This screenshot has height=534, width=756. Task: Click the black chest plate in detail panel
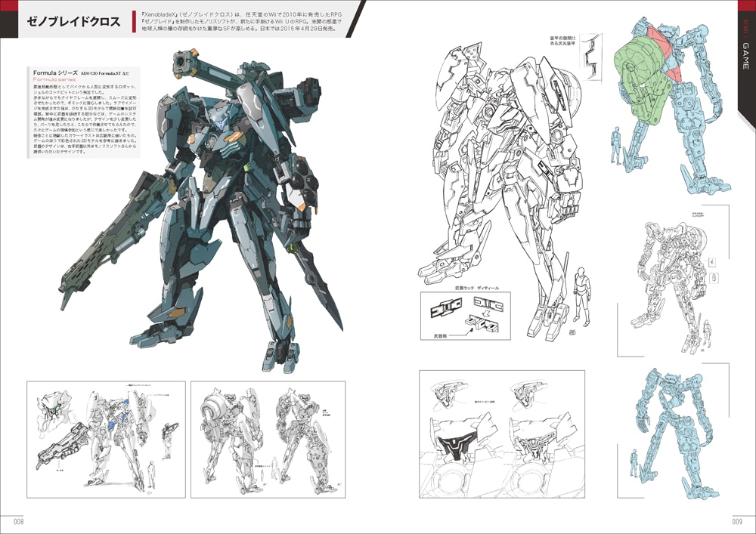click(x=456, y=447)
